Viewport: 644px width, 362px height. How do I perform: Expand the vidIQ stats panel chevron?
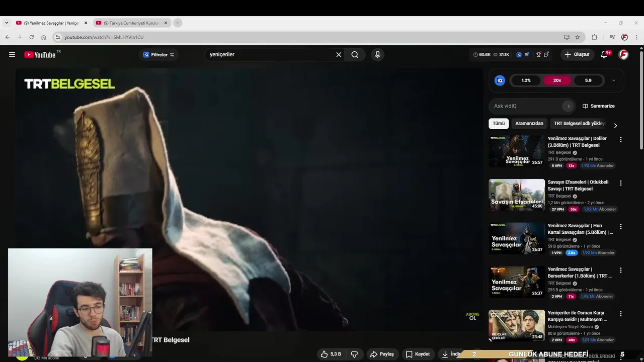(613, 80)
